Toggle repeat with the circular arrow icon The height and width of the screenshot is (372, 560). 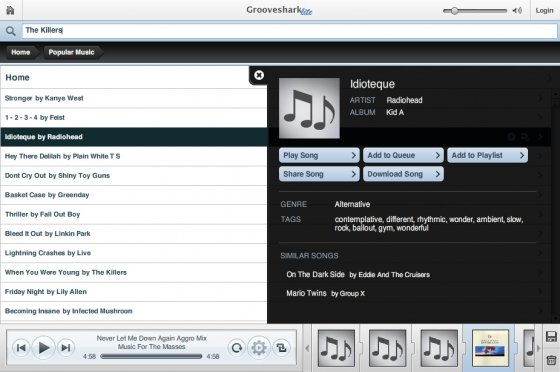coord(237,347)
